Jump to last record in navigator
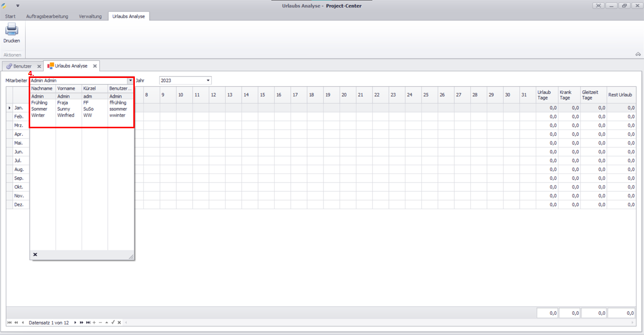Viewport: 644px width, 335px height. coord(88,322)
